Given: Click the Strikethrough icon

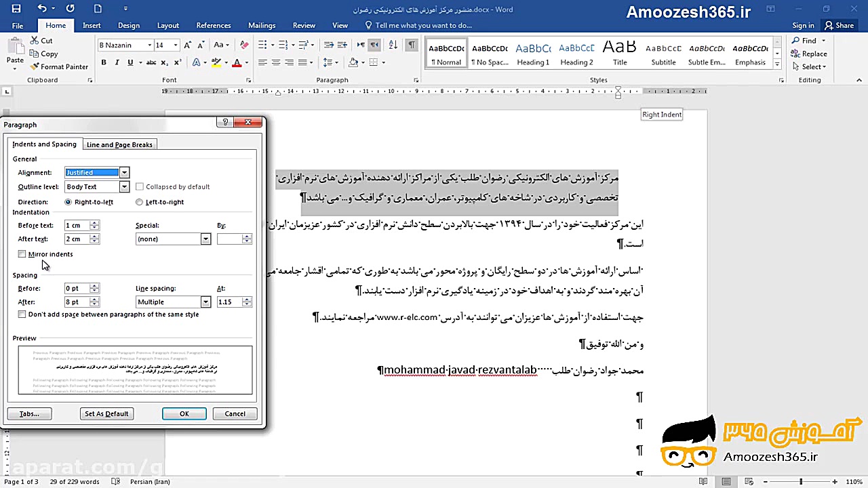Looking at the screenshot, I should 153,62.
